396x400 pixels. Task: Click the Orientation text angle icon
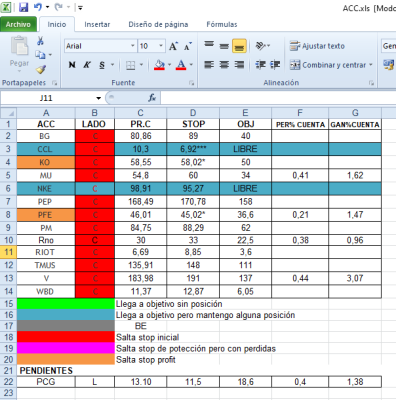point(260,46)
